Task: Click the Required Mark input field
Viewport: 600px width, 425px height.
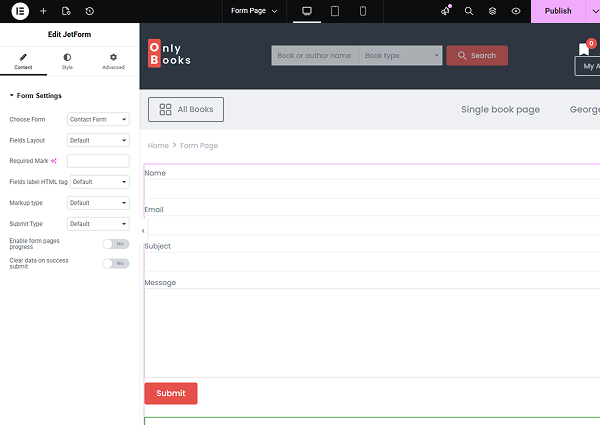Action: tap(98, 161)
